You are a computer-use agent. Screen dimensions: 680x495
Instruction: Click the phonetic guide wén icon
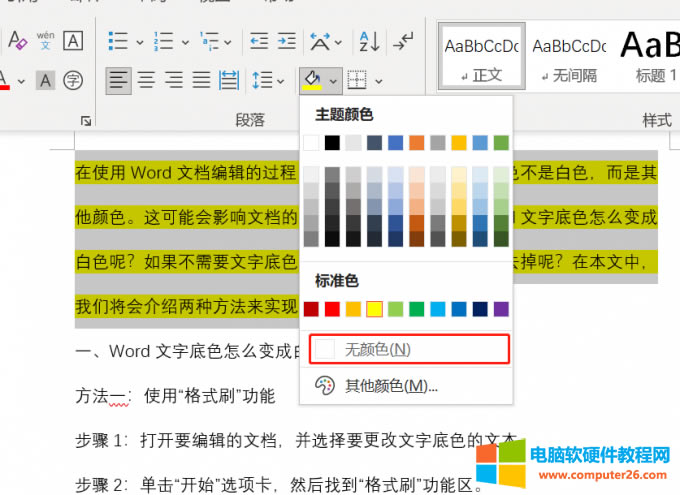pyautogui.click(x=46, y=41)
